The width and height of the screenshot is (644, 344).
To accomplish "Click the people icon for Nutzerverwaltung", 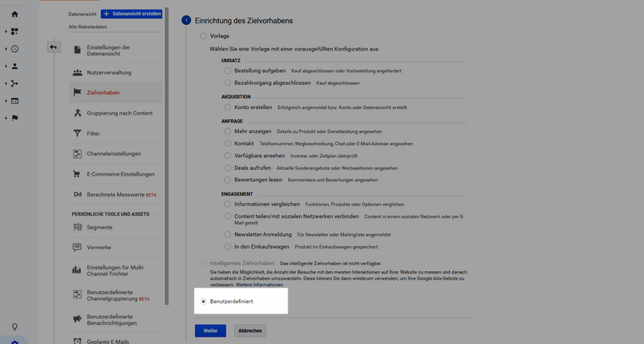I will click(x=77, y=73).
